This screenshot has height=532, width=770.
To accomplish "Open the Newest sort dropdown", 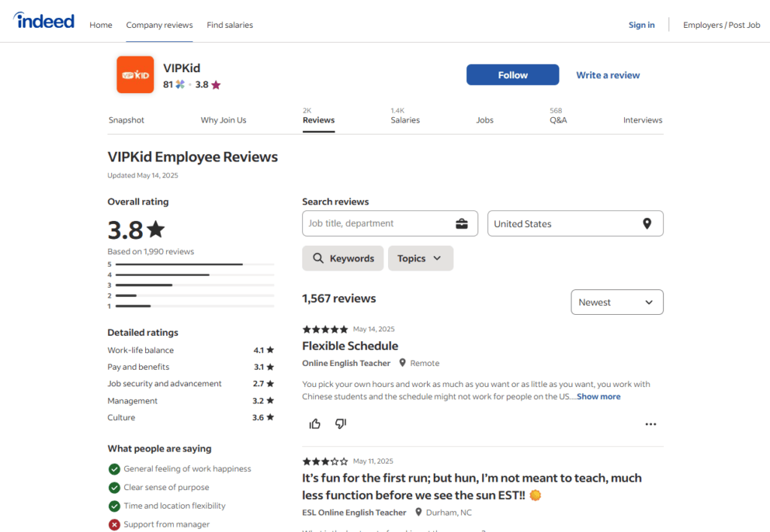I will (x=617, y=302).
